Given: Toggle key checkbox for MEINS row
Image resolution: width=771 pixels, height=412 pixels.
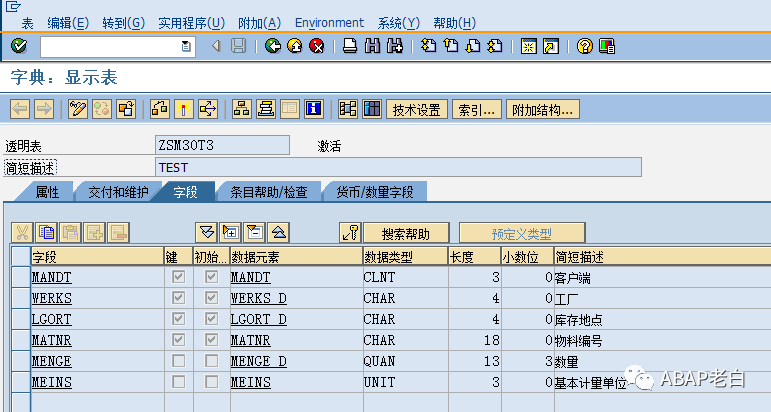Looking at the screenshot, I should [x=178, y=382].
